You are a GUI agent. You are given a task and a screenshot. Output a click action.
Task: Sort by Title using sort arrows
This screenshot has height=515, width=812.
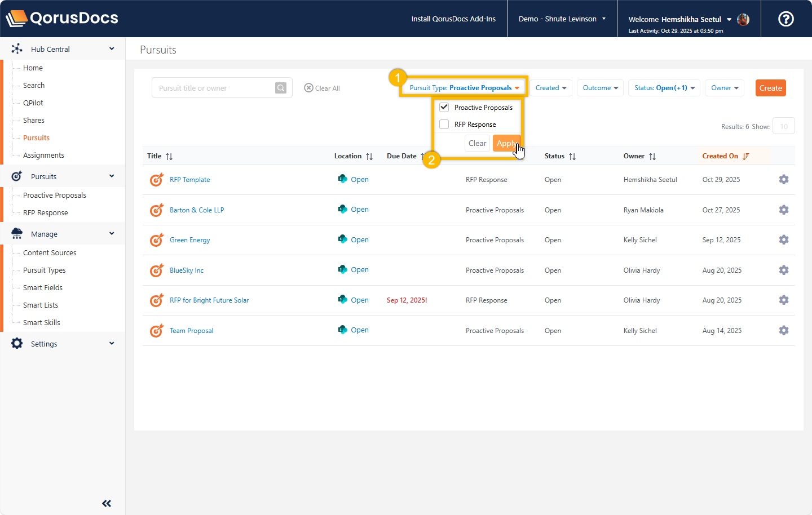(x=169, y=157)
